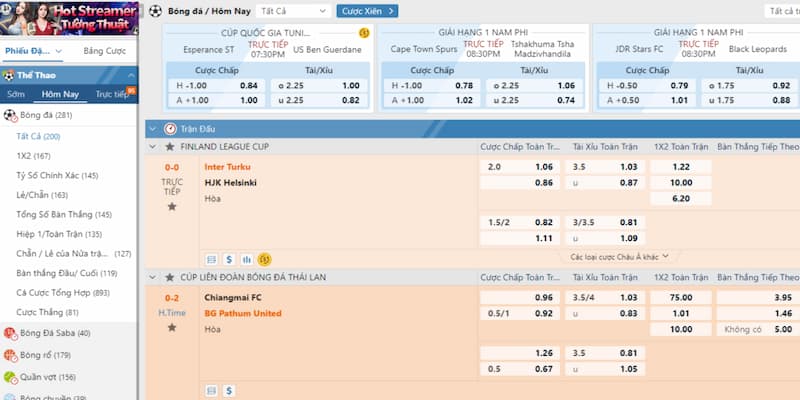Bet Cape Town Spurs over 2.25 at 1.06

(x=534, y=86)
